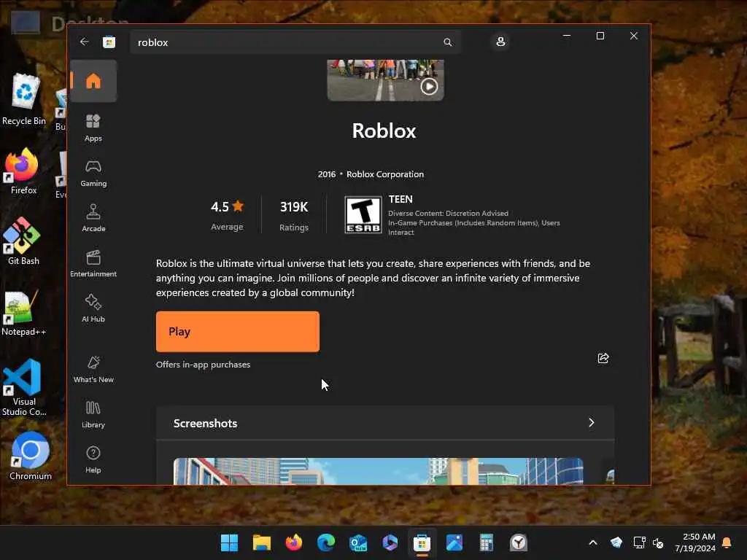Click the orange Play button
The width and height of the screenshot is (747, 560).
pos(238,332)
